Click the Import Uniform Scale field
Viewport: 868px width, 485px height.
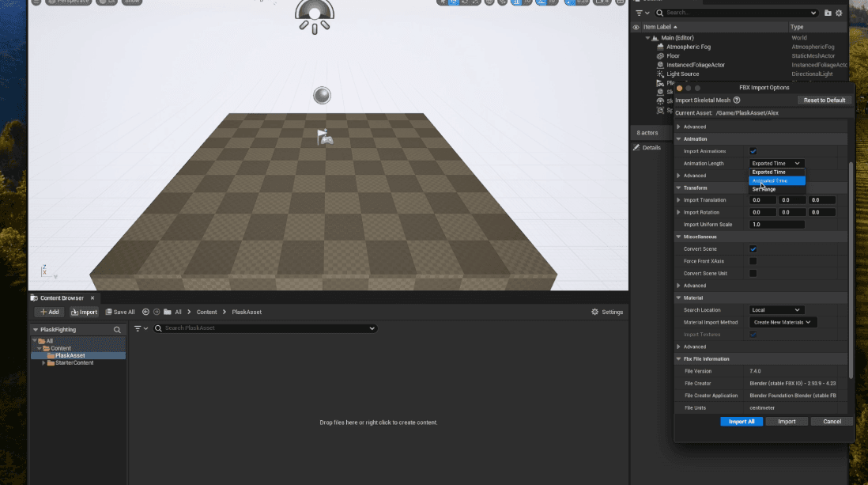pyautogui.click(x=776, y=225)
